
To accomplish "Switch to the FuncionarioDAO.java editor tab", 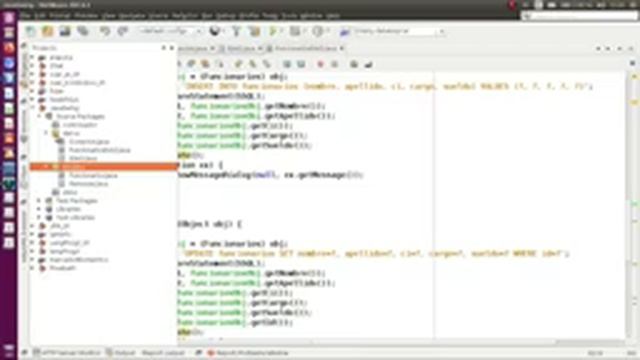I will [x=305, y=49].
